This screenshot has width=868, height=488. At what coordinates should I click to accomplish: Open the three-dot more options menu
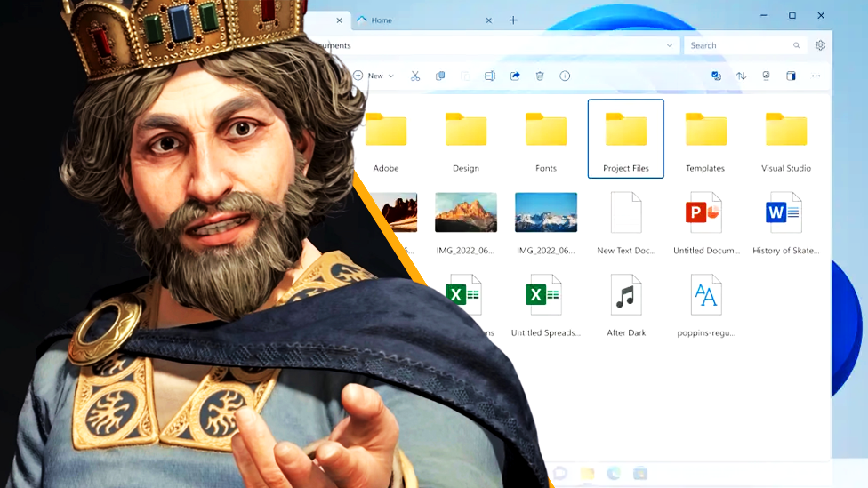816,76
